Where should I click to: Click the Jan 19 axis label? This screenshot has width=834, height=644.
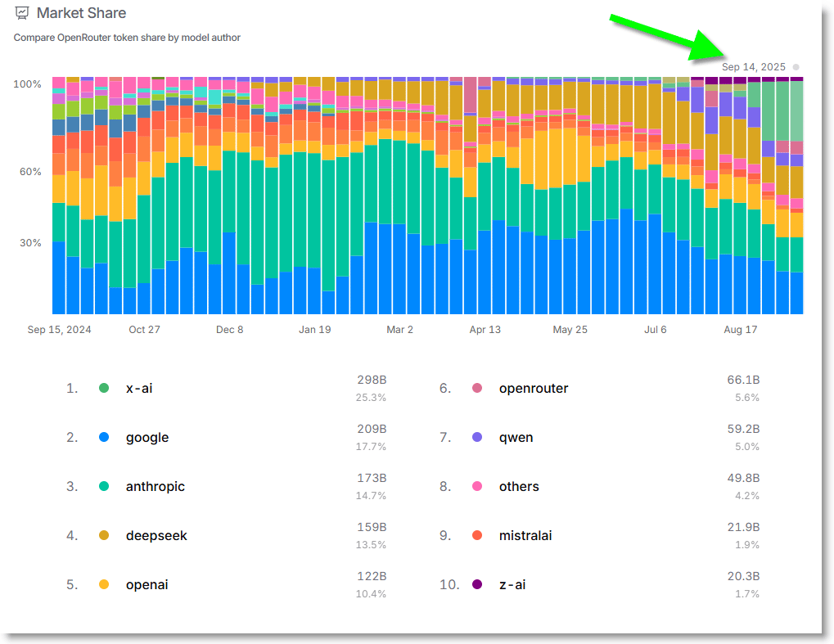point(315,330)
